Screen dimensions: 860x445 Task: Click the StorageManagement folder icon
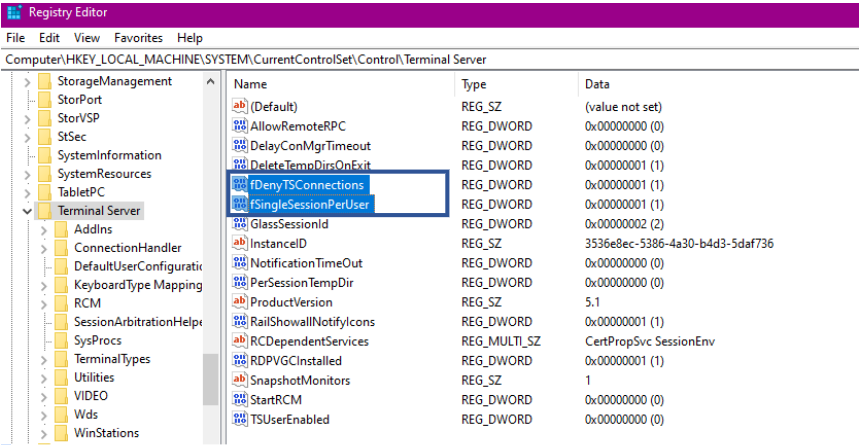(45, 81)
